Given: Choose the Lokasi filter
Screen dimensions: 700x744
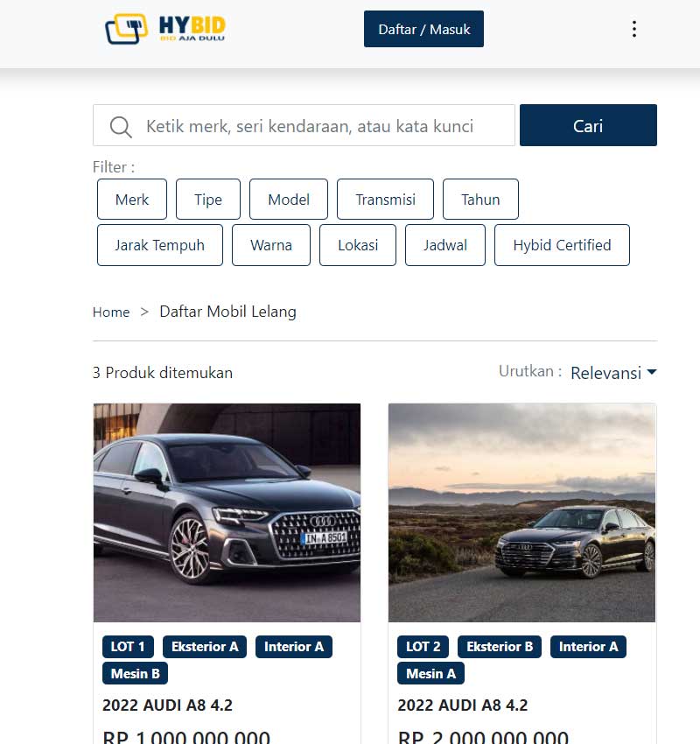Looking at the screenshot, I should [x=358, y=245].
